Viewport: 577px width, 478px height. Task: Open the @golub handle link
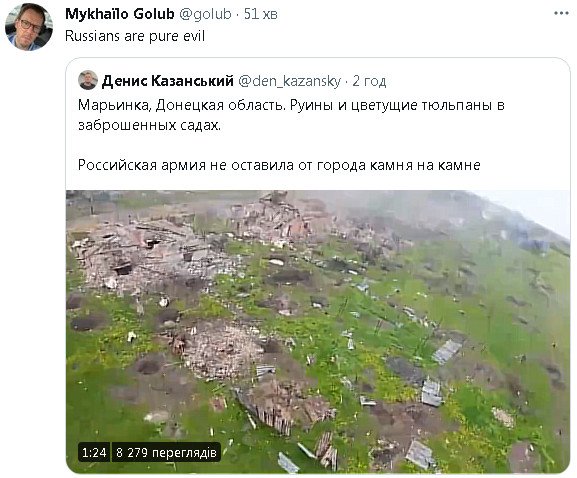[x=205, y=14]
